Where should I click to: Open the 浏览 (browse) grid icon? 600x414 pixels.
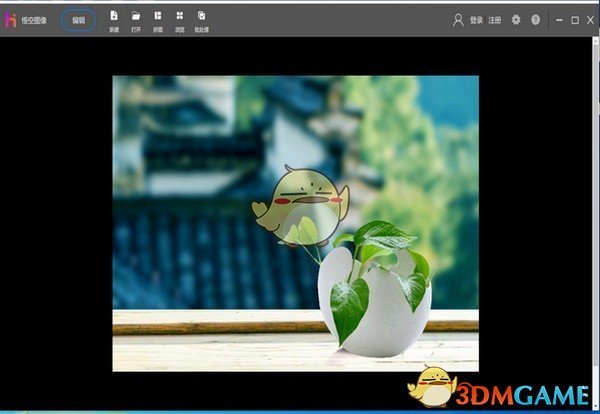[x=179, y=16]
